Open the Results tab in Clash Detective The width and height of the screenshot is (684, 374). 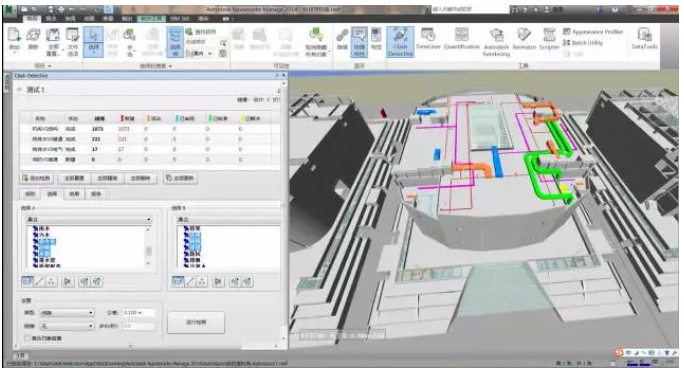74,194
